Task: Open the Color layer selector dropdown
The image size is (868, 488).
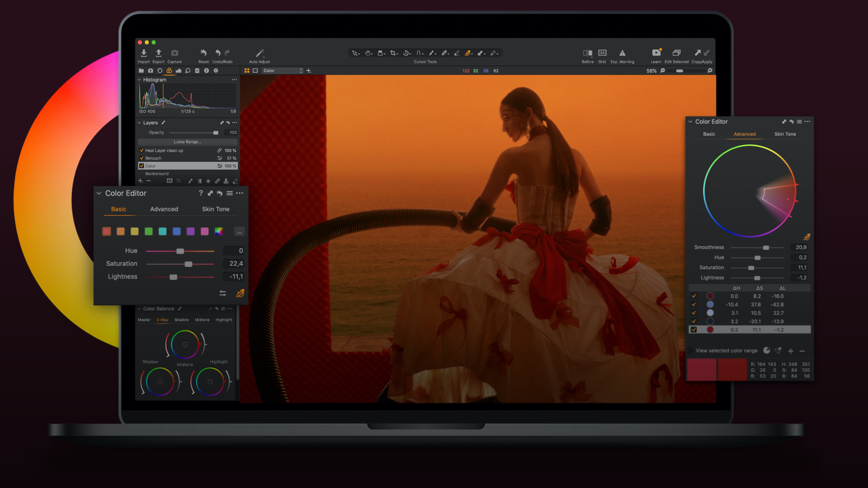Action: pyautogui.click(x=283, y=70)
